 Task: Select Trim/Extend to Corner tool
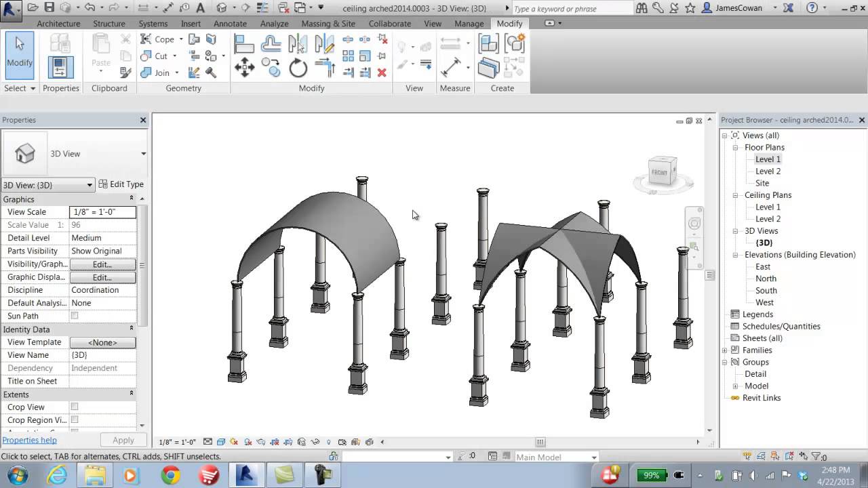(x=325, y=68)
